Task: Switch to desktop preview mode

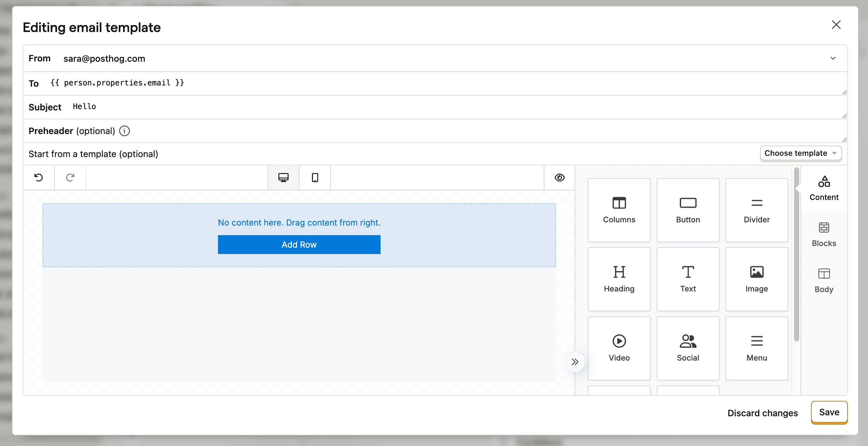Action: (x=283, y=178)
